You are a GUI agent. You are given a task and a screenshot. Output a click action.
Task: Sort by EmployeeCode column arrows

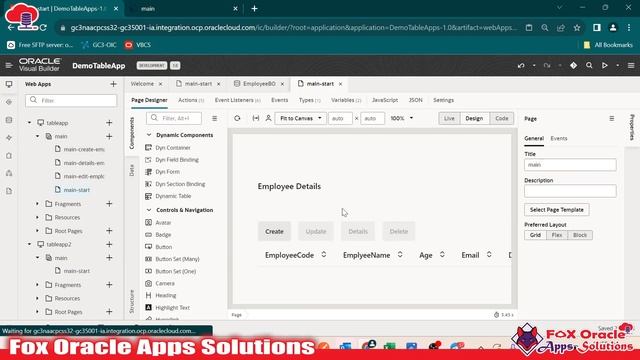point(324,255)
